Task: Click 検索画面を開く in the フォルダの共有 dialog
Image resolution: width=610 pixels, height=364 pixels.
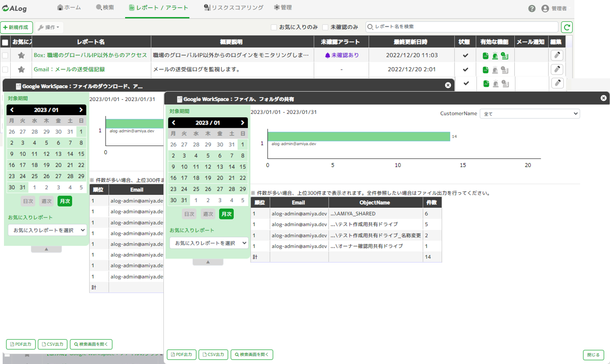Action: pos(252,355)
